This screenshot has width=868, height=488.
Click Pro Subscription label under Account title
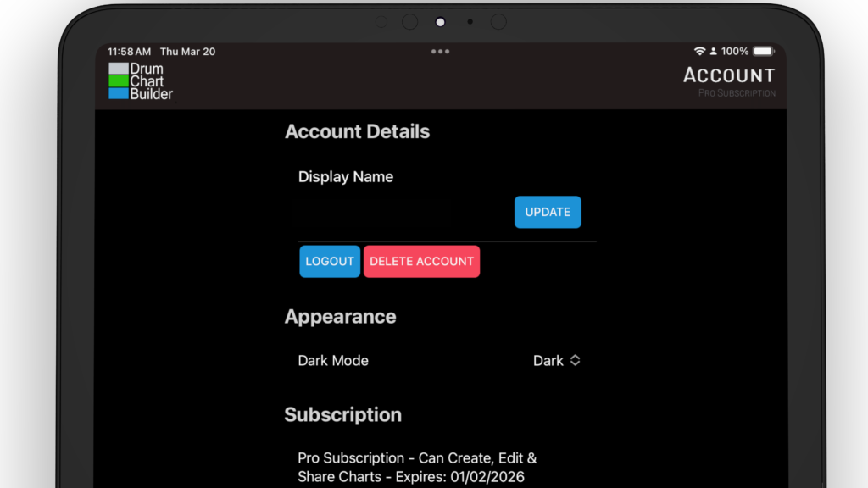[x=737, y=93]
